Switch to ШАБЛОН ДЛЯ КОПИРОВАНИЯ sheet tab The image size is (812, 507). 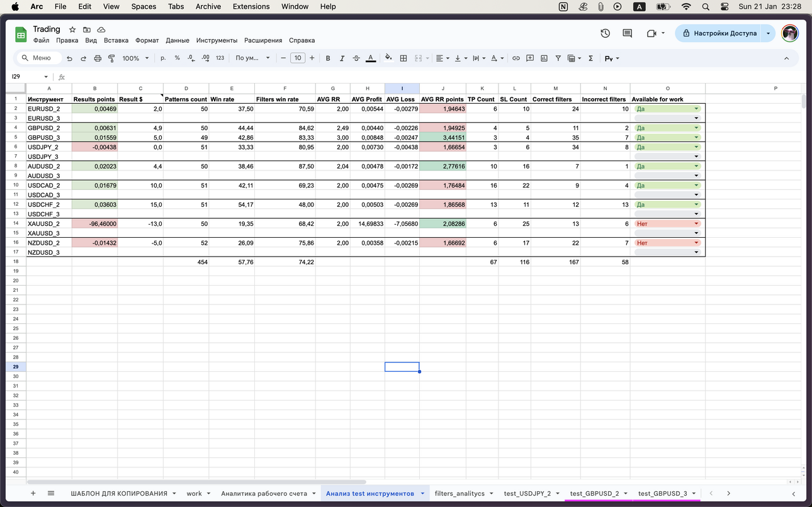point(119,493)
